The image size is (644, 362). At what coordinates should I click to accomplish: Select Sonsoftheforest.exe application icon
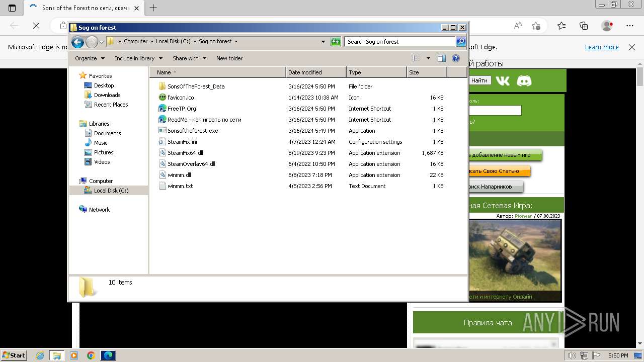click(x=162, y=131)
